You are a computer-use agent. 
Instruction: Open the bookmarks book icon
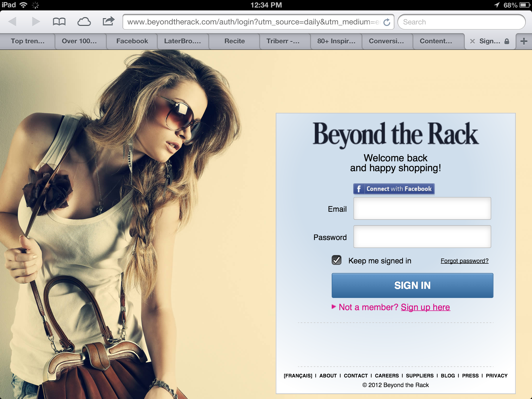click(x=59, y=22)
